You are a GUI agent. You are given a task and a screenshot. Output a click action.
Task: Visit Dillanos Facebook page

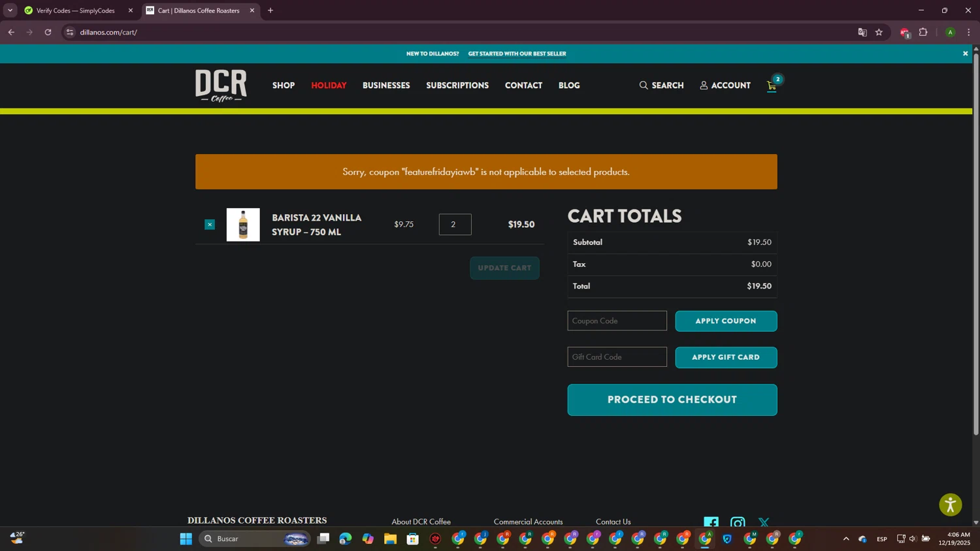711,522
